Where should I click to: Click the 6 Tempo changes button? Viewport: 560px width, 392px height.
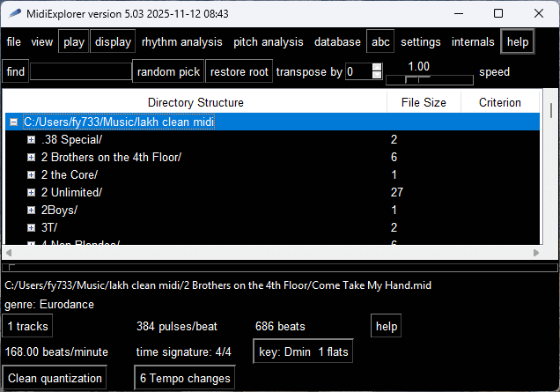point(185,379)
